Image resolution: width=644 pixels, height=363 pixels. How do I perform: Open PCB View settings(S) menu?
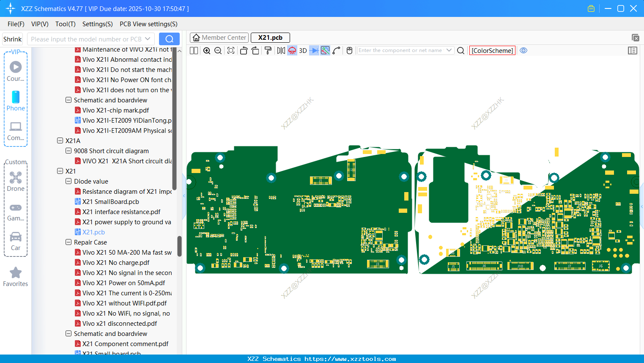coord(148,24)
